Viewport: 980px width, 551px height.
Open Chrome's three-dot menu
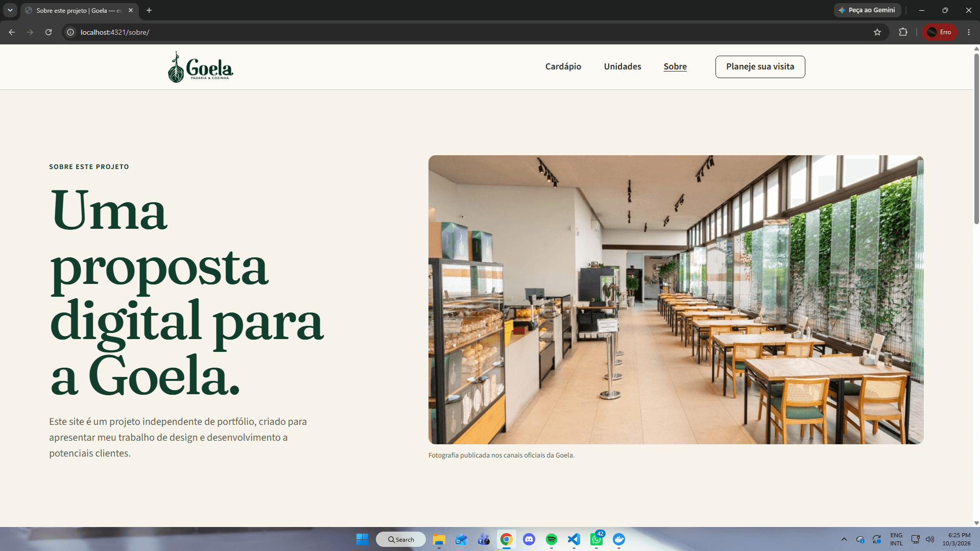click(x=968, y=32)
